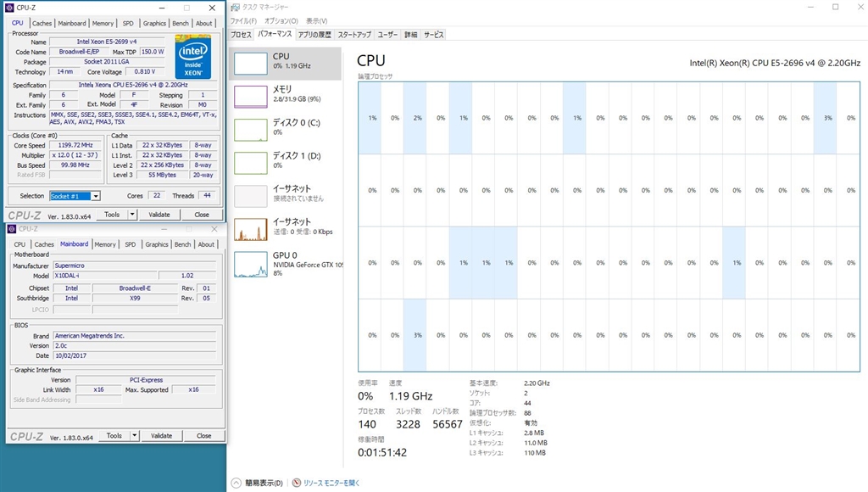Select ディスク 0 (C:) in the performance sidebar

click(x=285, y=130)
